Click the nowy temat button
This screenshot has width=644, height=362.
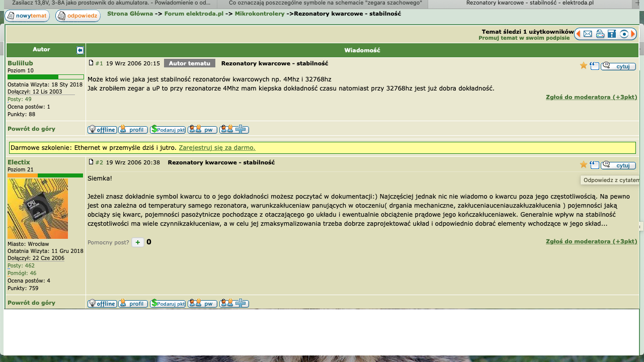coord(27,16)
